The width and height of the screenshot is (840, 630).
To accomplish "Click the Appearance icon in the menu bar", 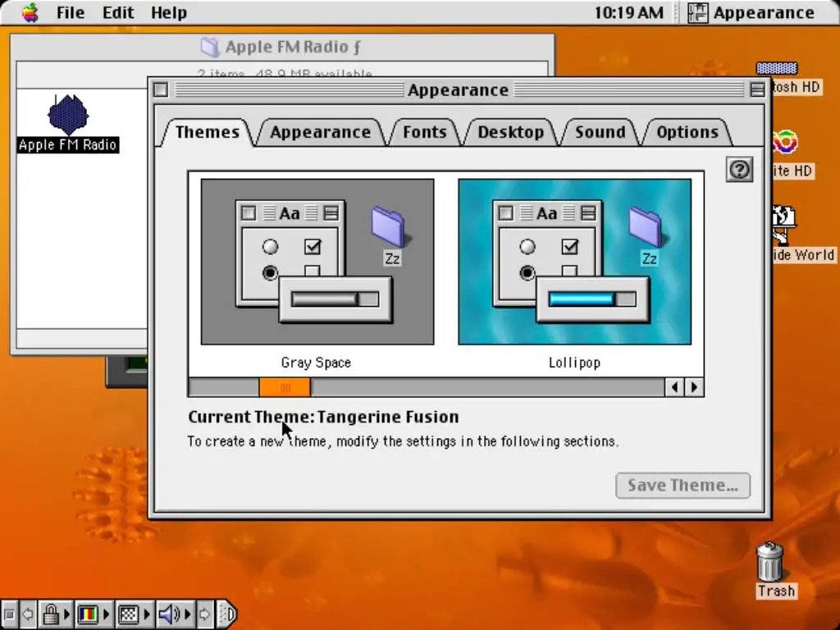I will 697,12.
